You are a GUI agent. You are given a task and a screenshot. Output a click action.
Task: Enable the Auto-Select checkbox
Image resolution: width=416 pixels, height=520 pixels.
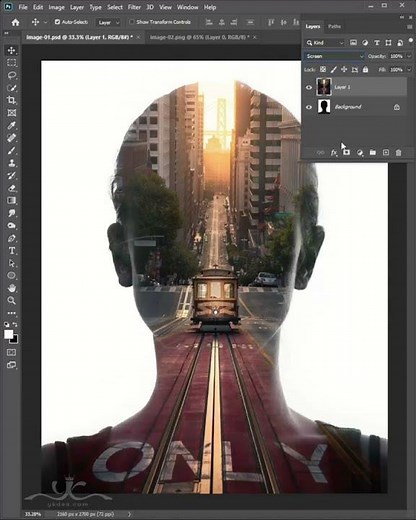tap(57, 22)
